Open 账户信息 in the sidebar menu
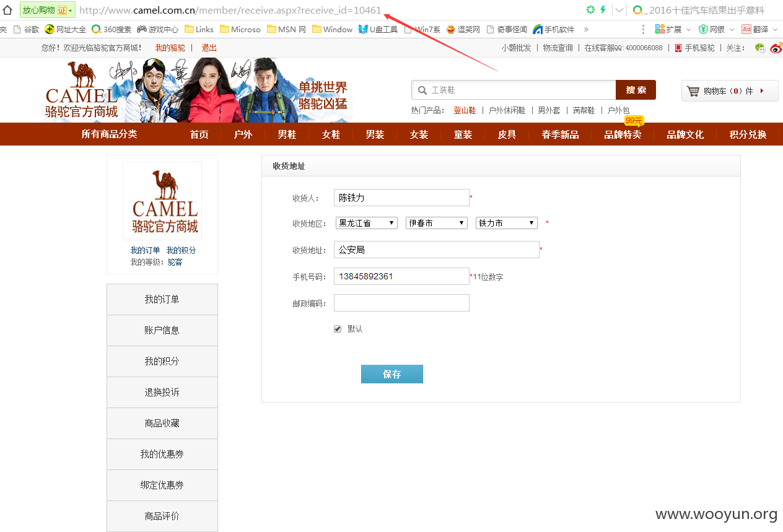This screenshot has height=532, width=783. coord(162,330)
